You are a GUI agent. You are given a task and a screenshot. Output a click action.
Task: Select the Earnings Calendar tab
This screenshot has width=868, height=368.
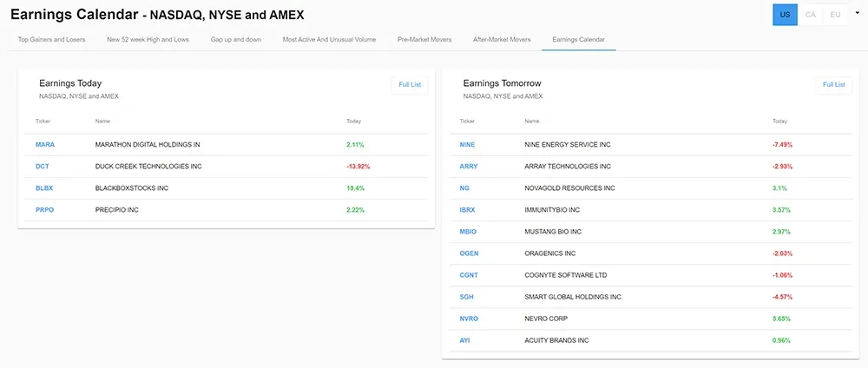pyautogui.click(x=578, y=39)
